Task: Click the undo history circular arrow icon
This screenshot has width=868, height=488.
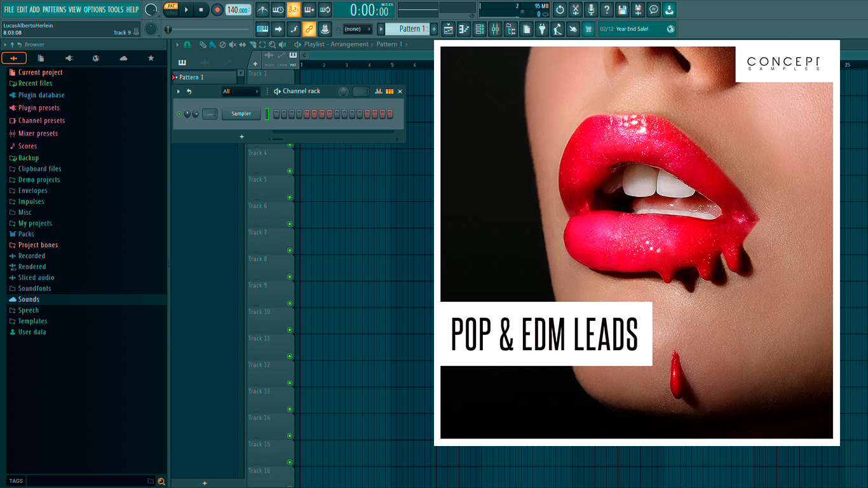Action: [560, 10]
